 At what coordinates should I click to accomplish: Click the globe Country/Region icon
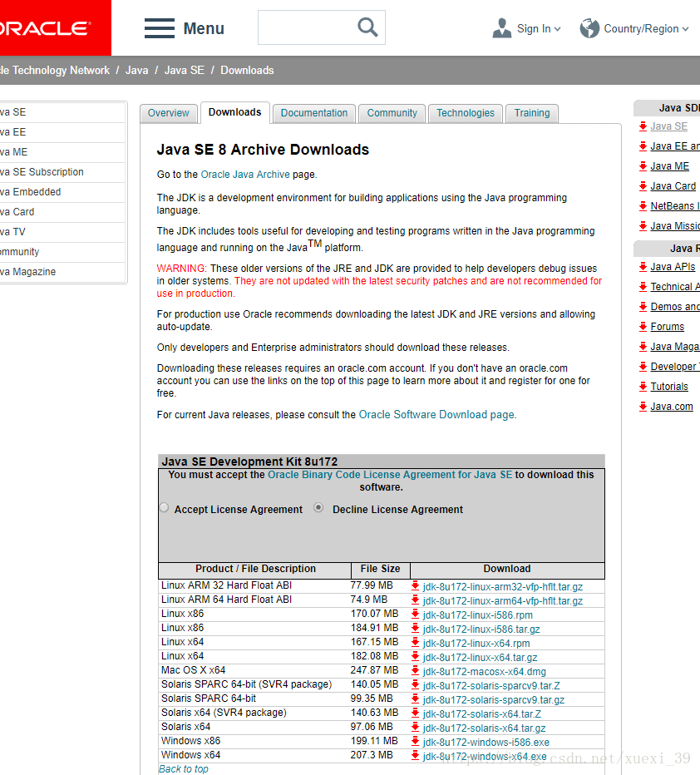589,28
